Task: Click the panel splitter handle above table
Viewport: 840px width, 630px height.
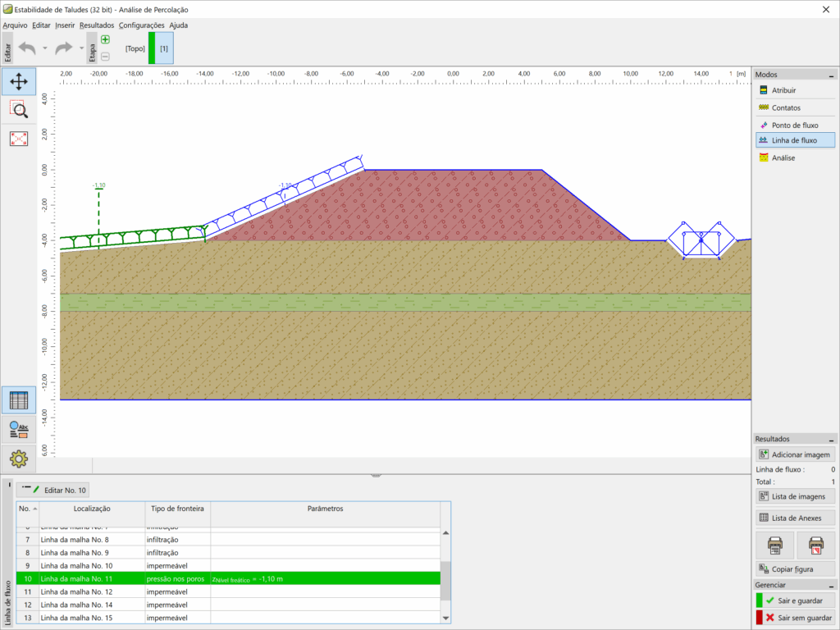Action: [x=376, y=475]
